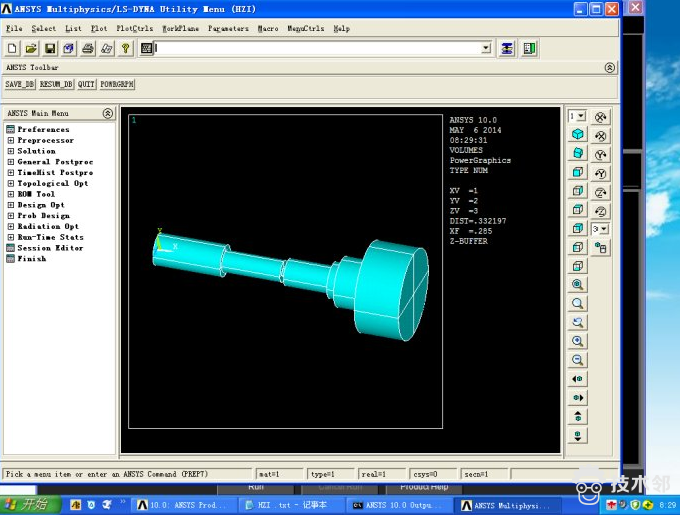Click the yellow Help question-mark icon
The height and width of the screenshot is (515, 680).
tap(125, 48)
